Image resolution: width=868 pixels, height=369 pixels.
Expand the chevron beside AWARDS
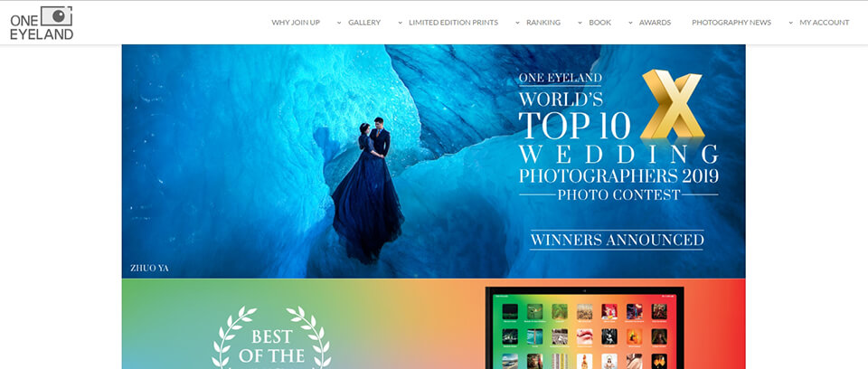coord(630,23)
